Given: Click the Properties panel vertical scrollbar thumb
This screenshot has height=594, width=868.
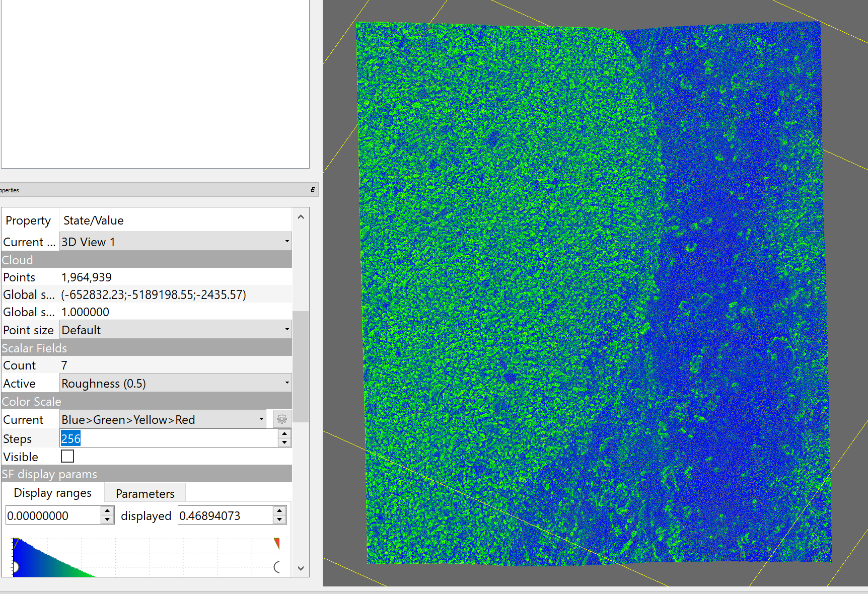Looking at the screenshot, I should point(301,366).
